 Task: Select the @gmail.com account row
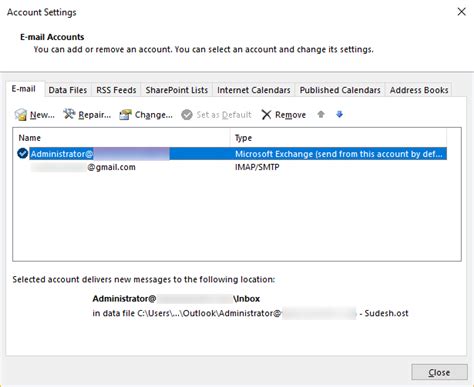coord(238,167)
